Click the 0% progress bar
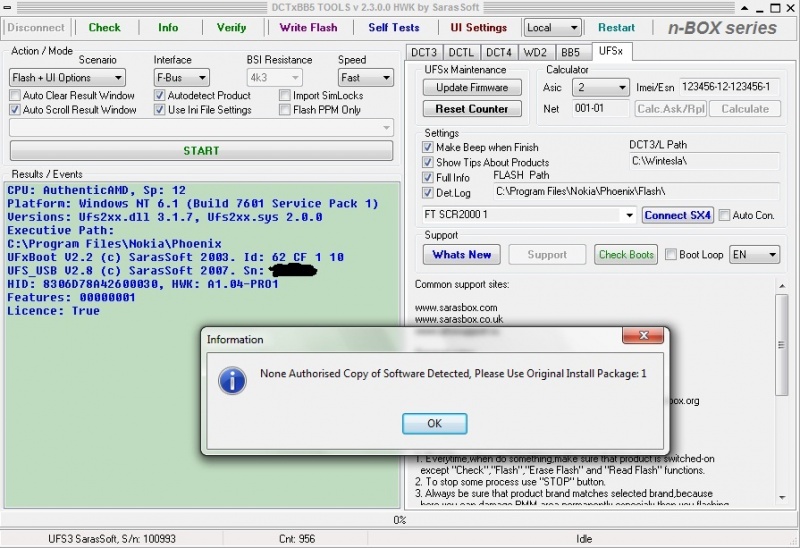The image size is (800, 548). click(399, 520)
